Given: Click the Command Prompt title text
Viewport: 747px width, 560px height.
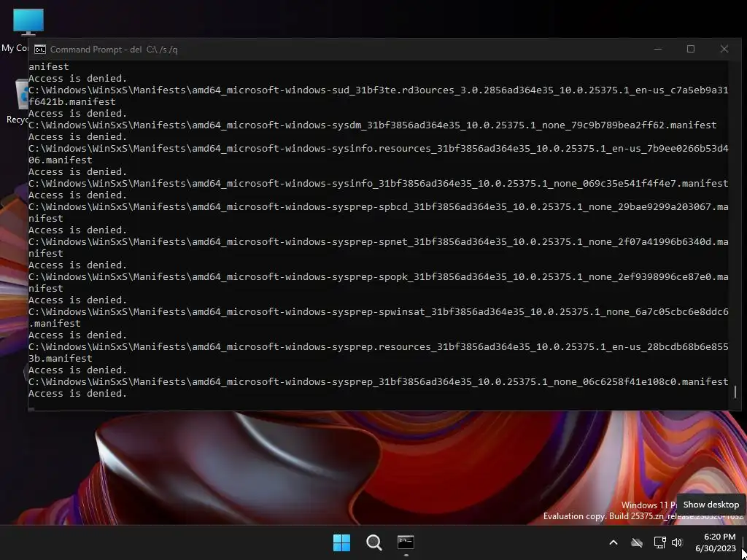Looking at the screenshot, I should (x=114, y=50).
